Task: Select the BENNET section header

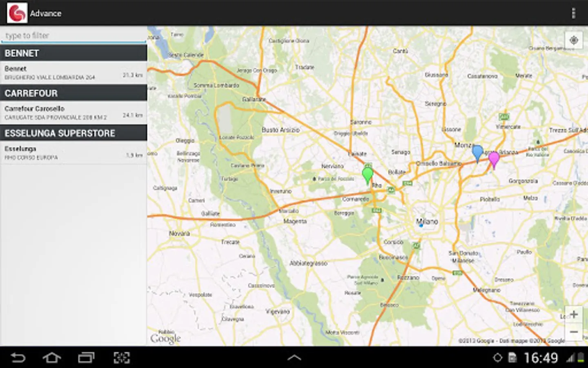Action: tap(73, 53)
